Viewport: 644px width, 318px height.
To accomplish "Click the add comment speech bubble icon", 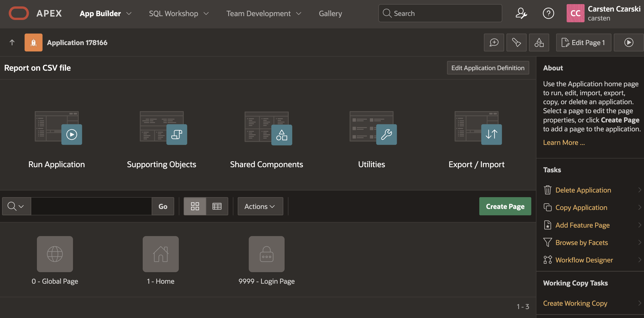I will [494, 43].
